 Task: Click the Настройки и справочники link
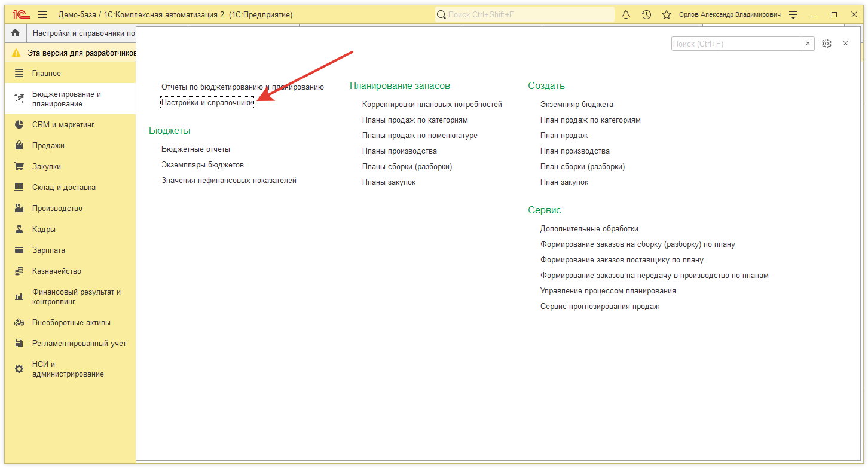coord(207,103)
